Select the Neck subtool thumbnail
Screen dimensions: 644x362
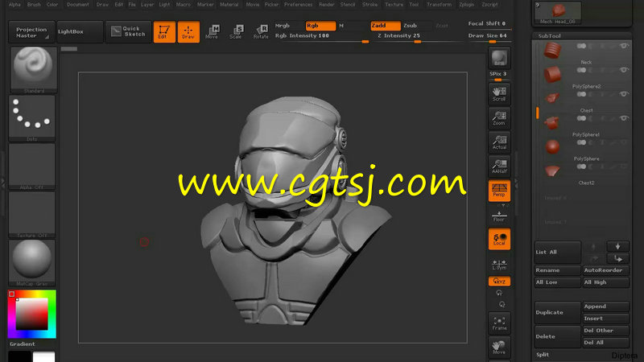pos(552,51)
